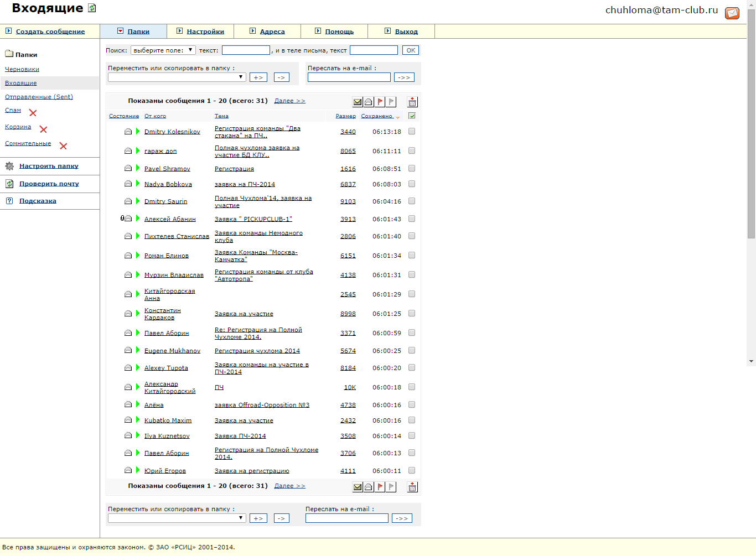Click the trash can icon above message list
This screenshot has width=756, height=556.
point(412,102)
